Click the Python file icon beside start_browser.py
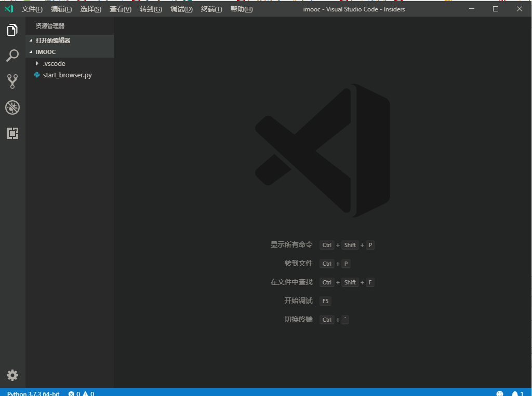This screenshot has width=532, height=396. 37,75
